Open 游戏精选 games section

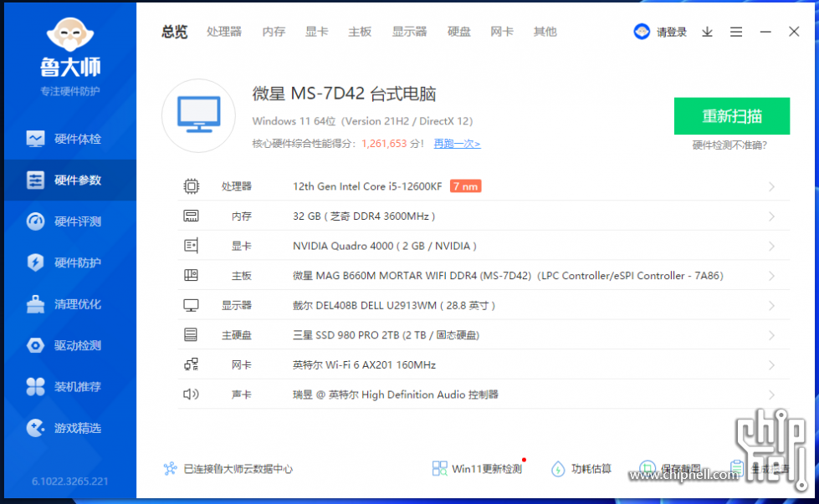tap(70, 428)
